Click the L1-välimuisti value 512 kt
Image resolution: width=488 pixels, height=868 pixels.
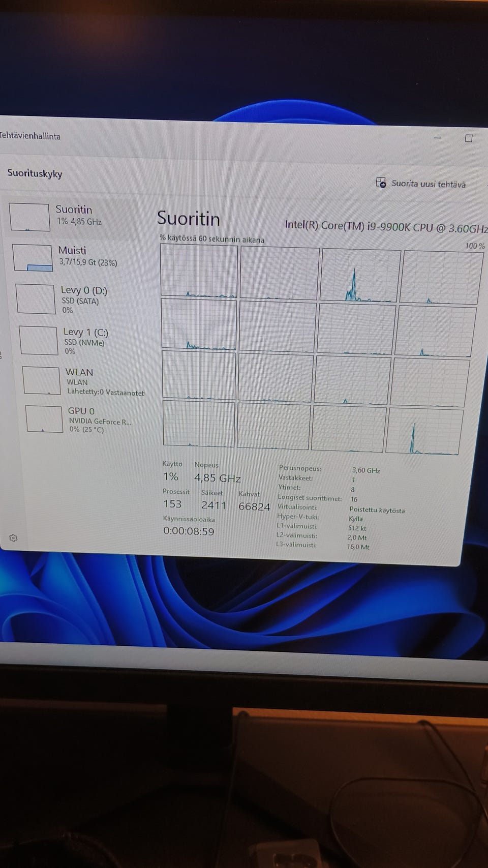click(357, 528)
